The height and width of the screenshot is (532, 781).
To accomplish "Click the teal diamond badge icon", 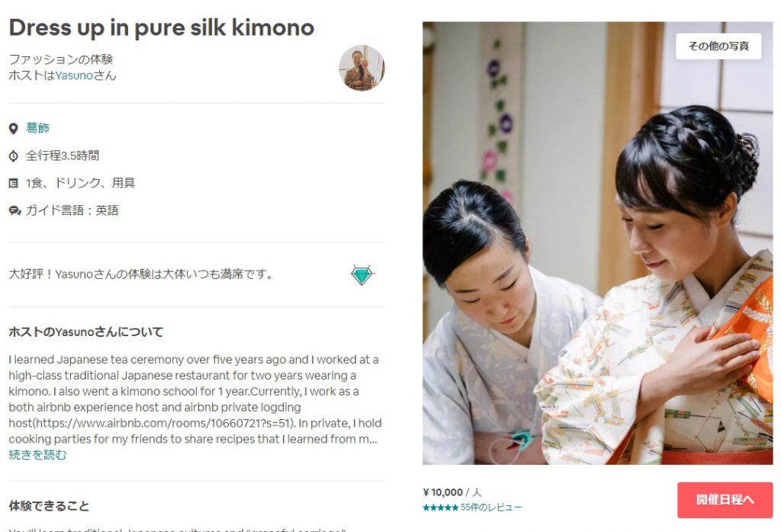I will 362,274.
